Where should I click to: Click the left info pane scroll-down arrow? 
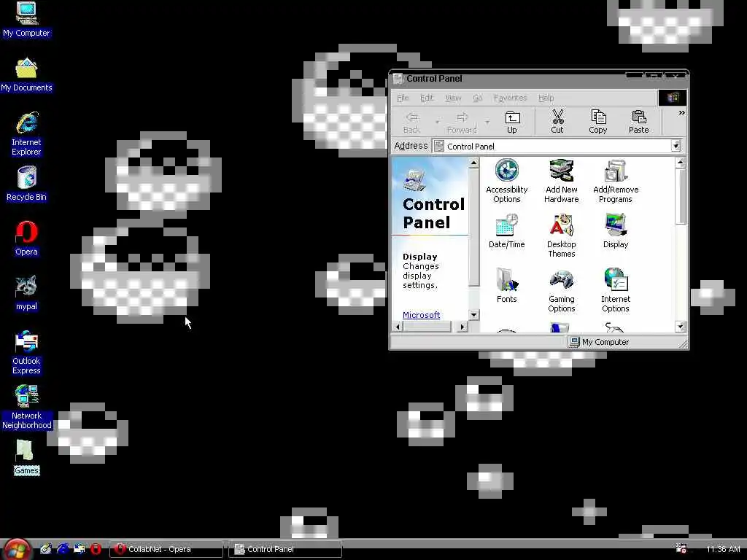tap(473, 315)
